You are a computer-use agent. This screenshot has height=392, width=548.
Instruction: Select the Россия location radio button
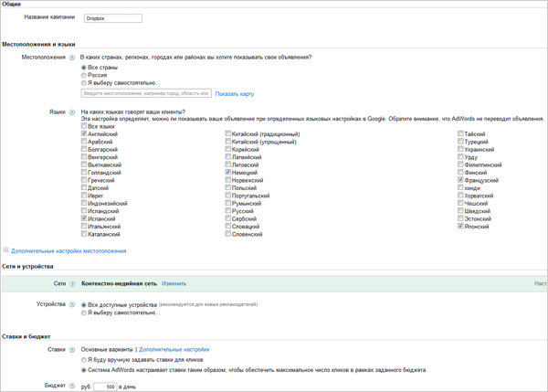(x=85, y=75)
